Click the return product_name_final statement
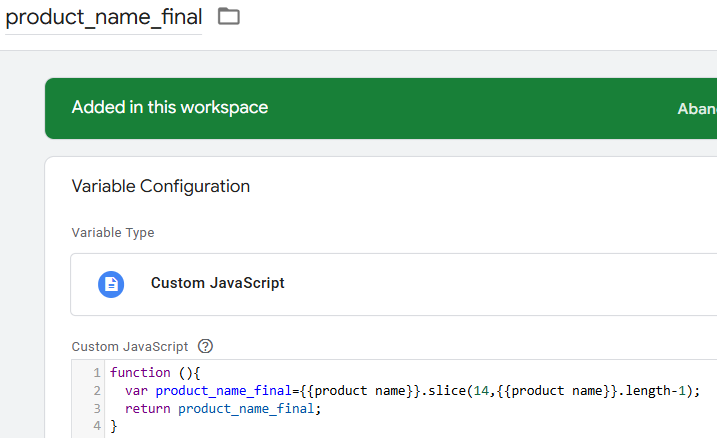Screen dimensions: 717x438 (x=223, y=408)
